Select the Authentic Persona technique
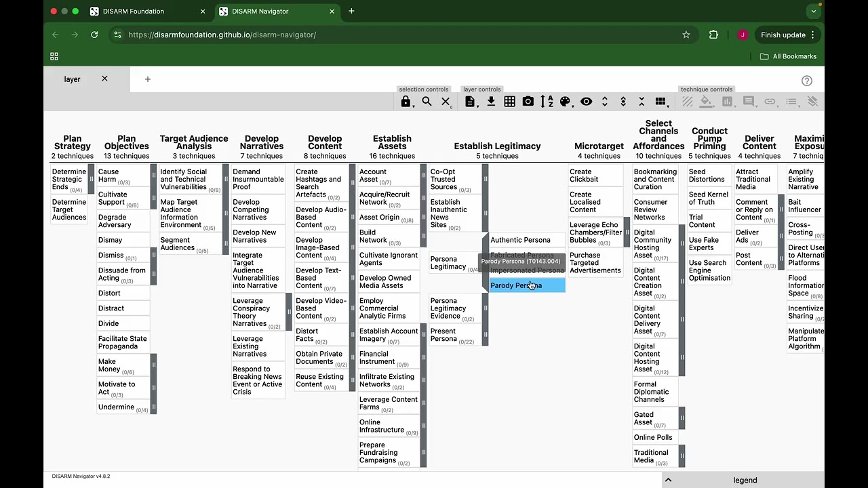This screenshot has width=868, height=488. pos(527,240)
